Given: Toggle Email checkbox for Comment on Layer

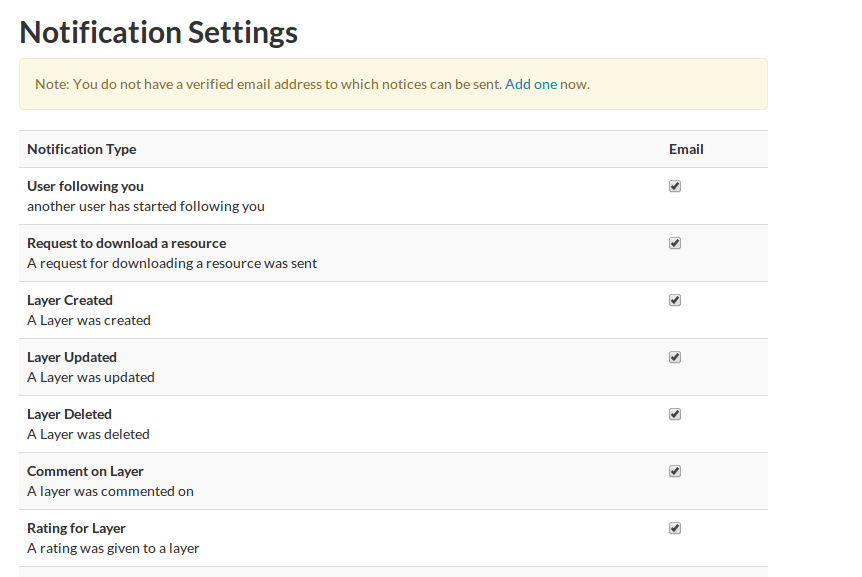Looking at the screenshot, I should pyautogui.click(x=675, y=471).
